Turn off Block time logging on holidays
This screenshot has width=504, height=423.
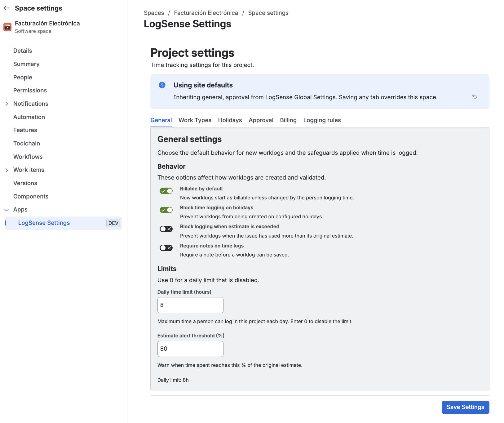tap(166, 210)
